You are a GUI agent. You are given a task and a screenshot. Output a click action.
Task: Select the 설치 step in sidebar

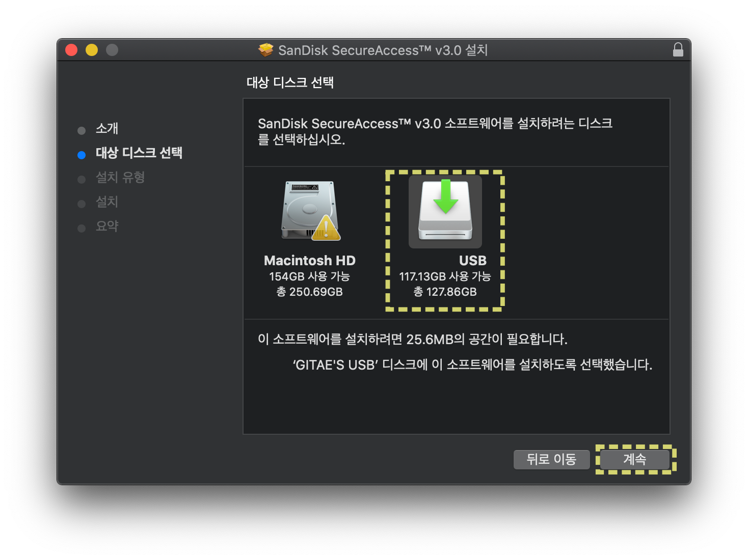[x=107, y=202]
